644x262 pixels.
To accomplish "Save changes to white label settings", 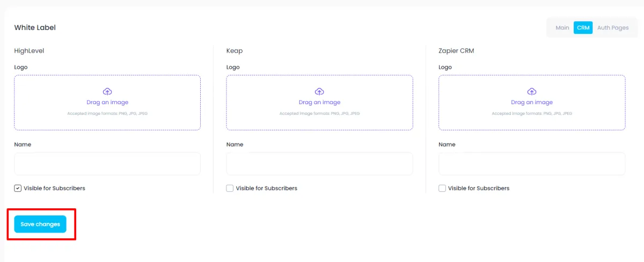I will tap(40, 224).
